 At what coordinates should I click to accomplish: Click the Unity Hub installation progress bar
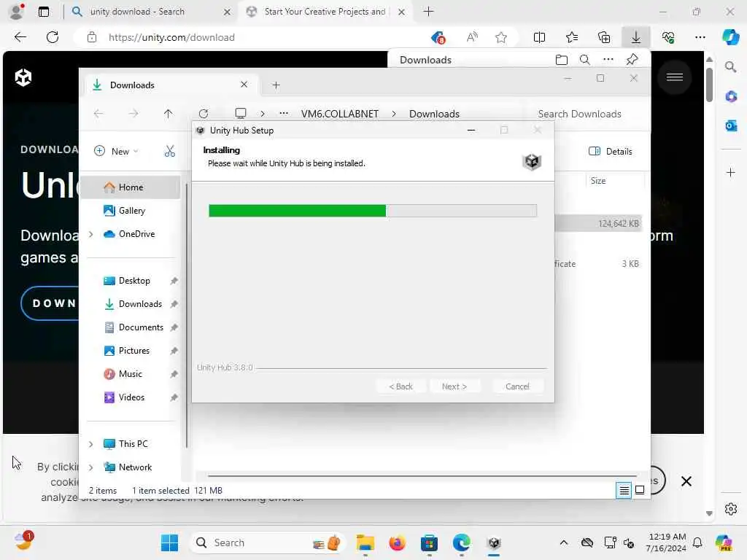[x=373, y=211]
